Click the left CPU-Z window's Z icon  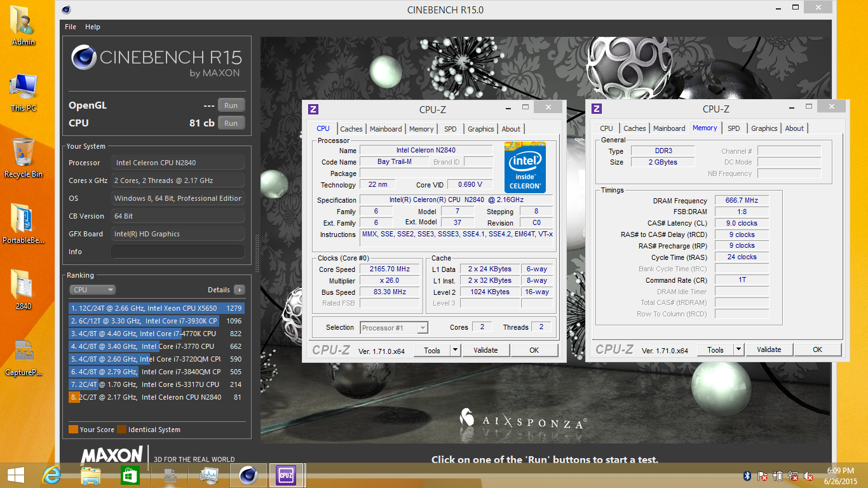tap(313, 109)
